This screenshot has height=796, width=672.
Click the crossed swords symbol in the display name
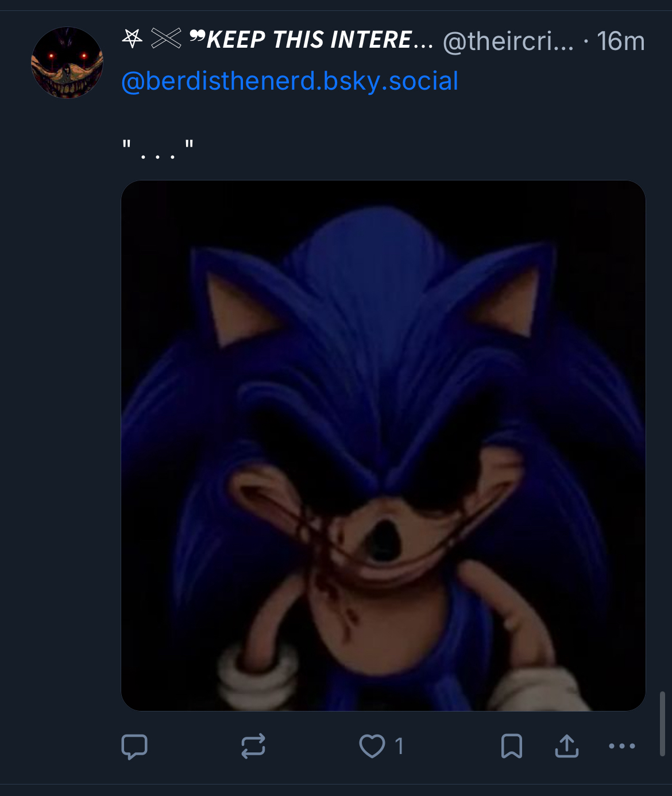click(166, 39)
